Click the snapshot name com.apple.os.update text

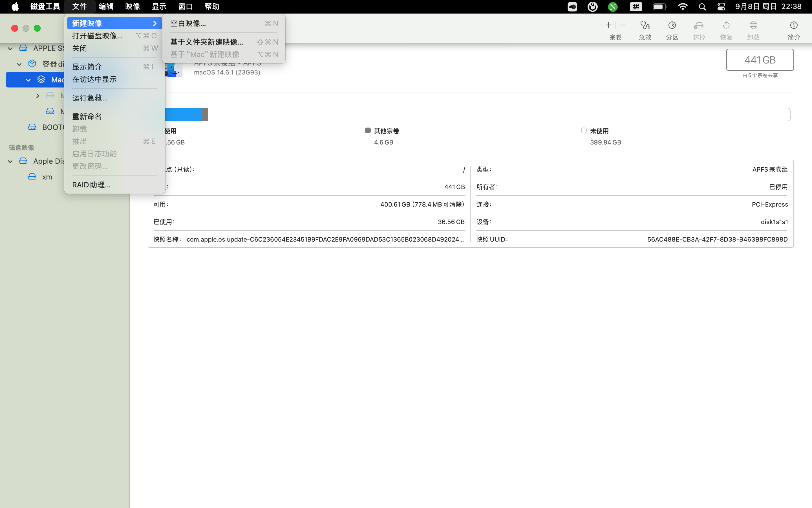(x=325, y=239)
